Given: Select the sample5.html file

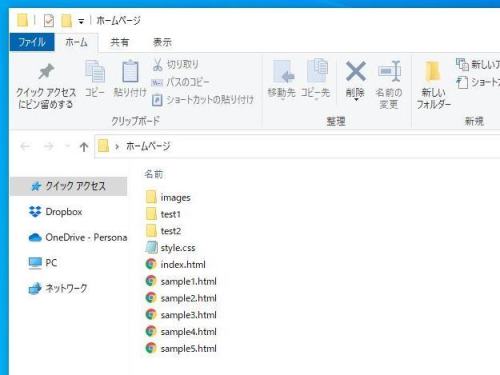Looking at the screenshot, I should [181, 348].
